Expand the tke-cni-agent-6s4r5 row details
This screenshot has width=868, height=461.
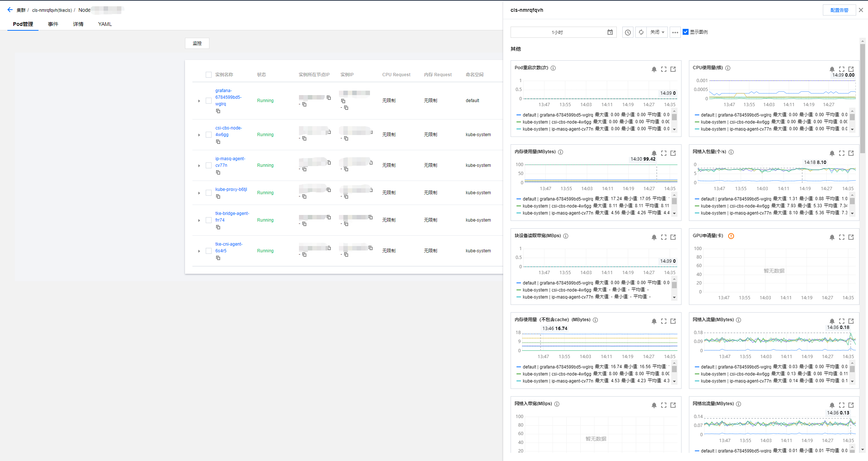point(199,251)
